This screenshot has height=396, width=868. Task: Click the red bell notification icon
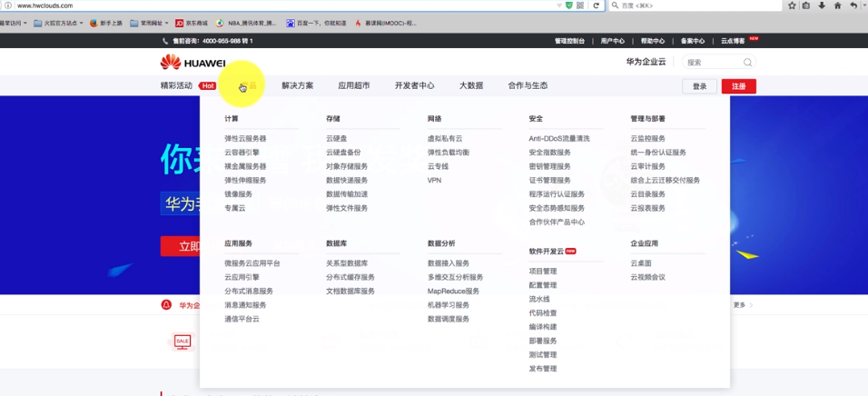(x=166, y=304)
